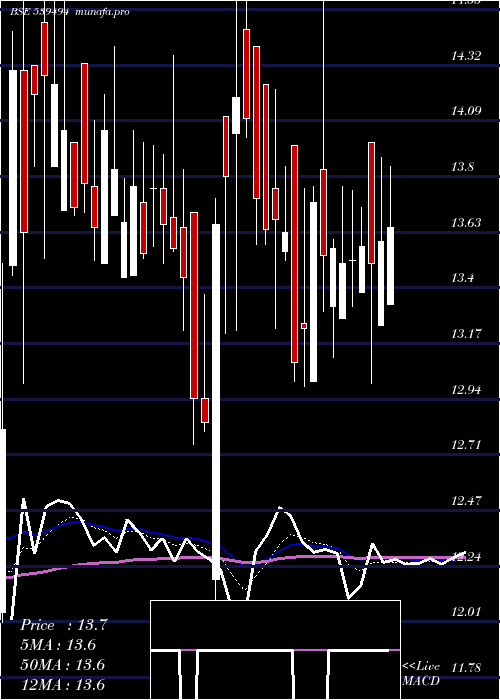Image resolution: width=500 pixels, height=700 pixels.
Task: Click the munafa.pro site label
Action: click(103, 12)
